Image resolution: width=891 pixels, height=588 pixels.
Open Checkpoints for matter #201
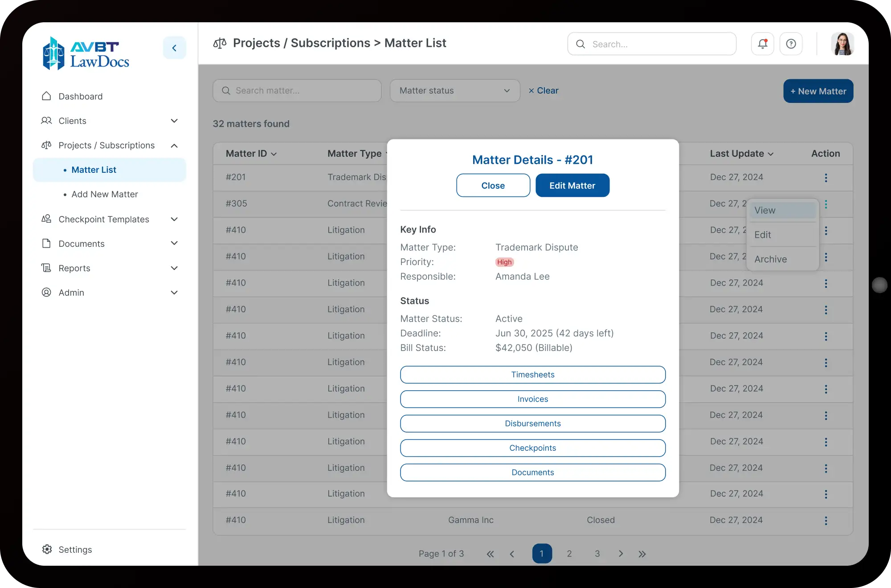pyautogui.click(x=533, y=448)
